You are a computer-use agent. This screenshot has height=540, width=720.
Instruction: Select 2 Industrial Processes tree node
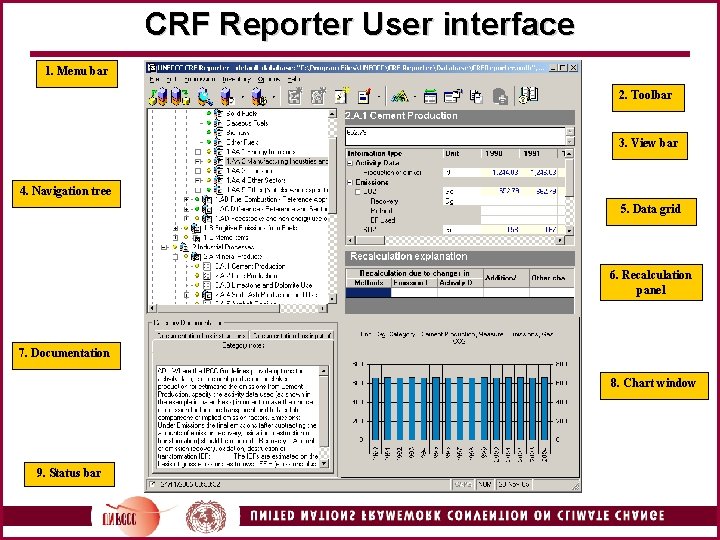tap(223, 247)
